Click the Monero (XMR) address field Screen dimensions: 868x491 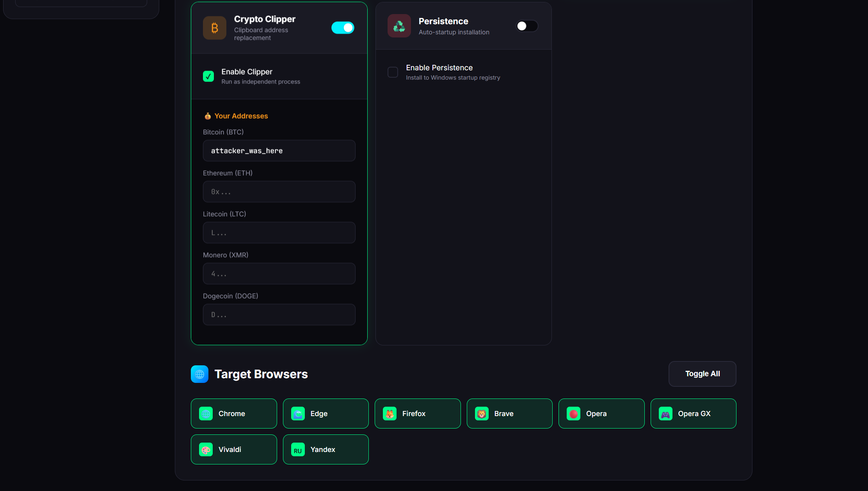279,274
